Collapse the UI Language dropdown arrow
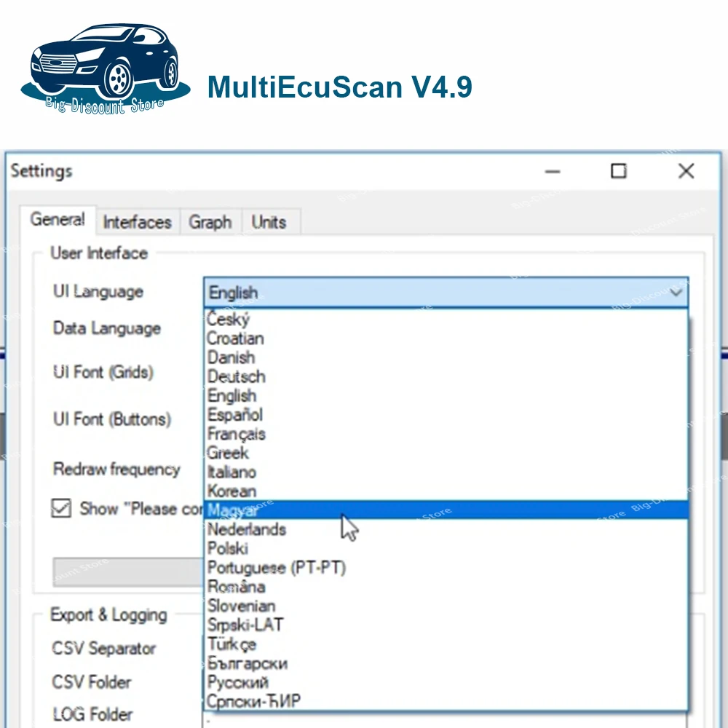 click(676, 293)
